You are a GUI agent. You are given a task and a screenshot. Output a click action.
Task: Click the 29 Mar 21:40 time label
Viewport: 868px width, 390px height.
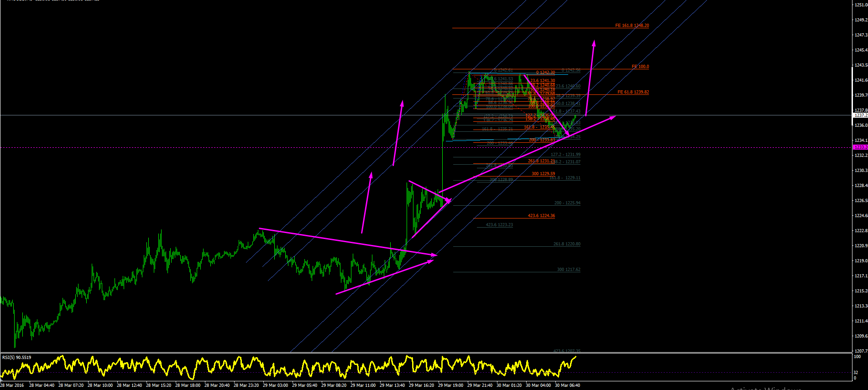point(480,385)
